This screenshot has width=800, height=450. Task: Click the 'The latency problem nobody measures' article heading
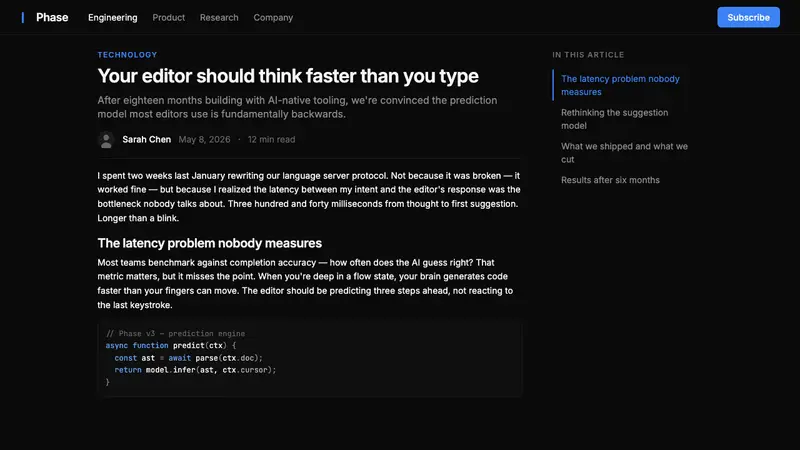210,243
